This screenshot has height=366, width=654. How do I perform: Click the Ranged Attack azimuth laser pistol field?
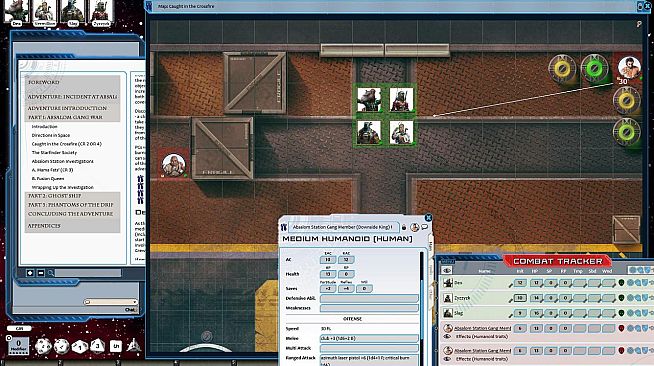369,361
